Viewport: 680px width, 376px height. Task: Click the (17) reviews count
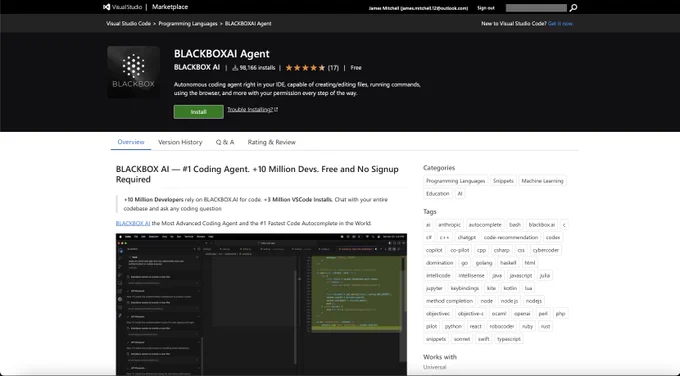(333, 68)
